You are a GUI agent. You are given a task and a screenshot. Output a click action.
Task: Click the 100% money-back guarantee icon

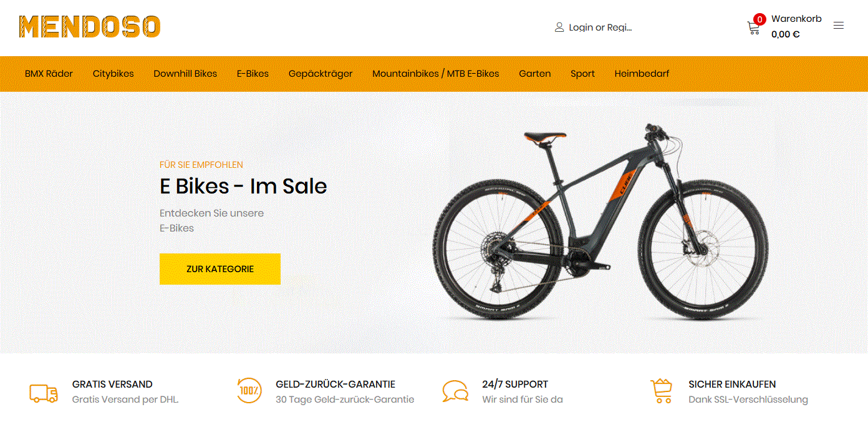(x=249, y=391)
